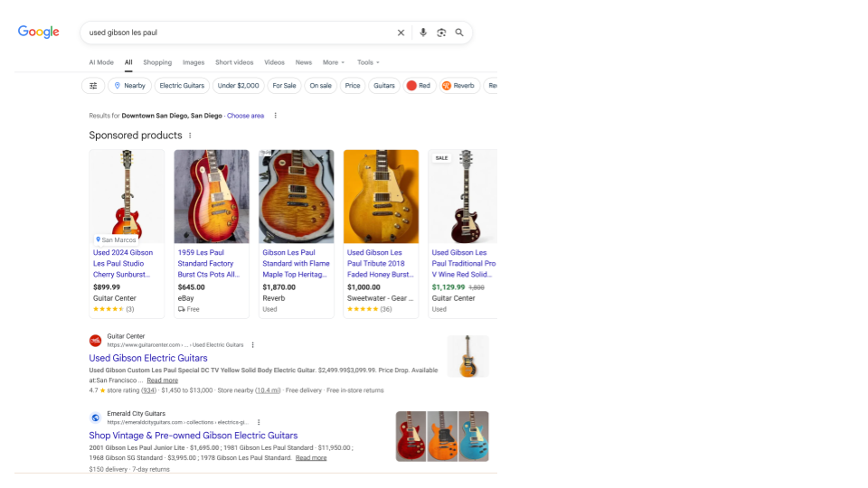Start voice search with the microphone

[x=422, y=33]
